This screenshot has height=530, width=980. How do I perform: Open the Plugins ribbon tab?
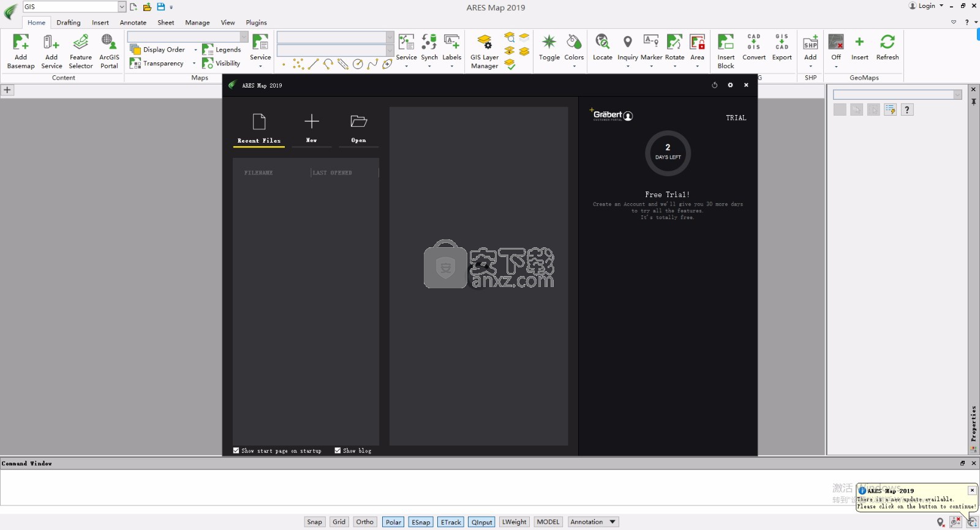tap(256, 23)
